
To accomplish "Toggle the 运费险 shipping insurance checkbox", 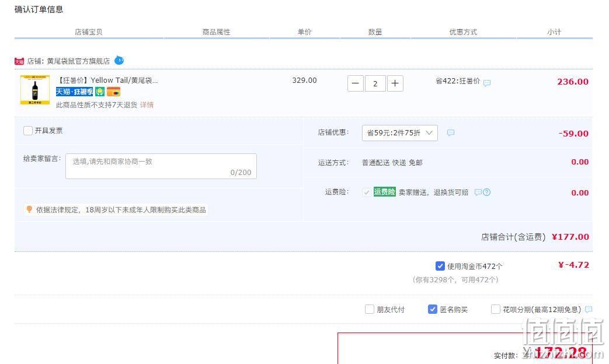I will tap(366, 192).
